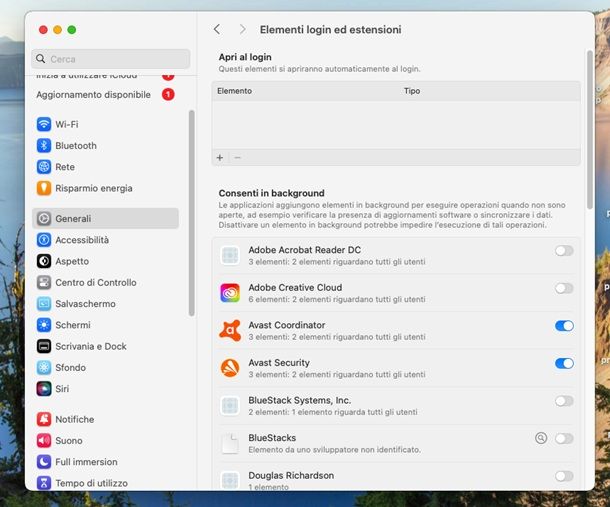Viewport: 610px width, 507px height.
Task: Select Generali in the sidebar
Action: [x=73, y=219]
